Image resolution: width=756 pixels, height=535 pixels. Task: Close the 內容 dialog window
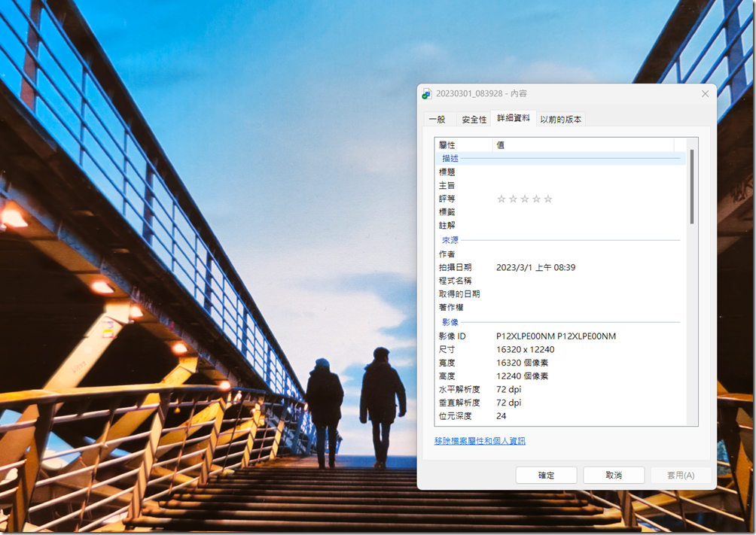pos(705,93)
